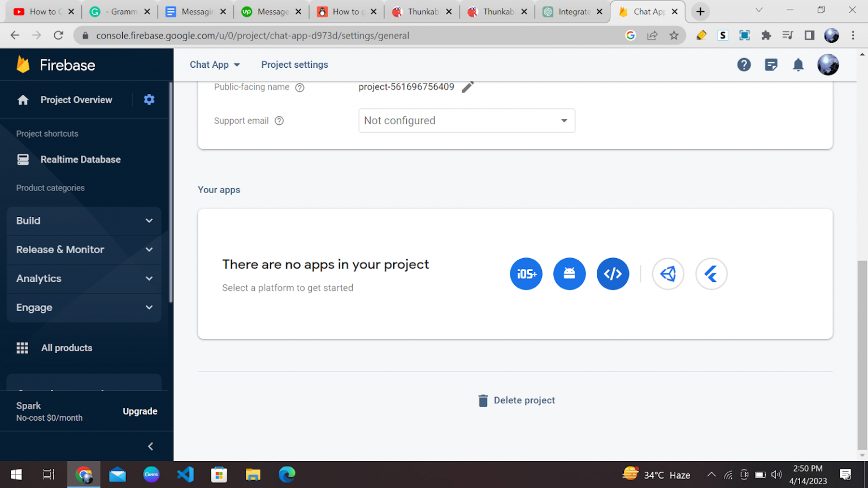Select the Project Overview menu item
Screen dimensions: 868x488
(x=76, y=99)
